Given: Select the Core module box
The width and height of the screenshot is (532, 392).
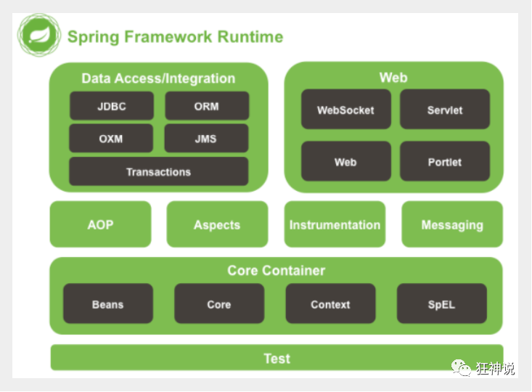Looking at the screenshot, I should [219, 303].
